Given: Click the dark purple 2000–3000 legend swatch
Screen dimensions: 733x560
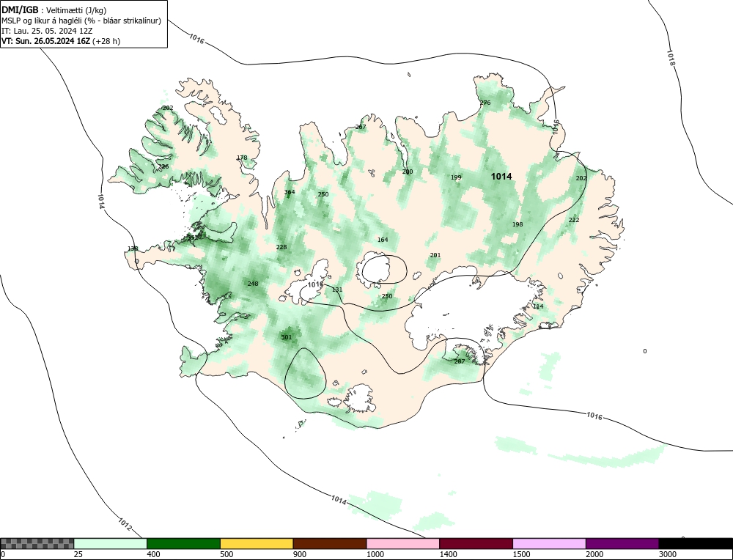Looking at the screenshot, I should [622, 544].
